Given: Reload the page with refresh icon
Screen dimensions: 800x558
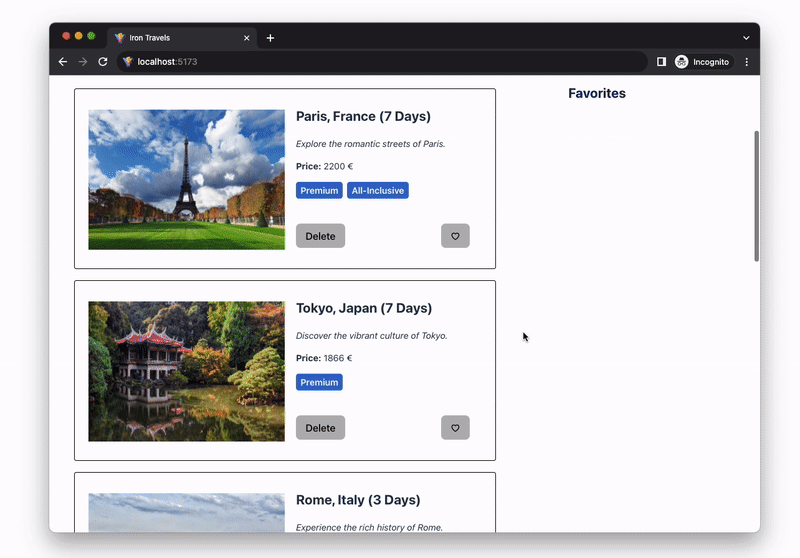Looking at the screenshot, I should pos(103,62).
